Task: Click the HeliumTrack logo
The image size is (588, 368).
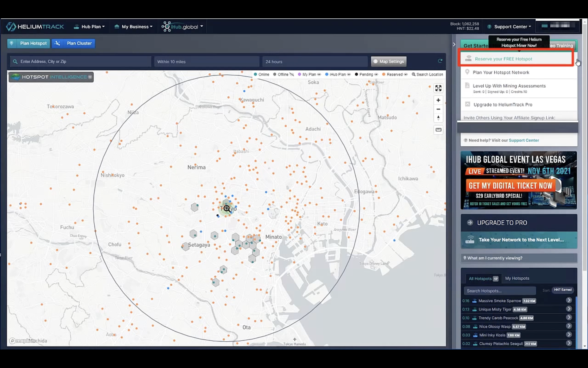Action: (35, 27)
